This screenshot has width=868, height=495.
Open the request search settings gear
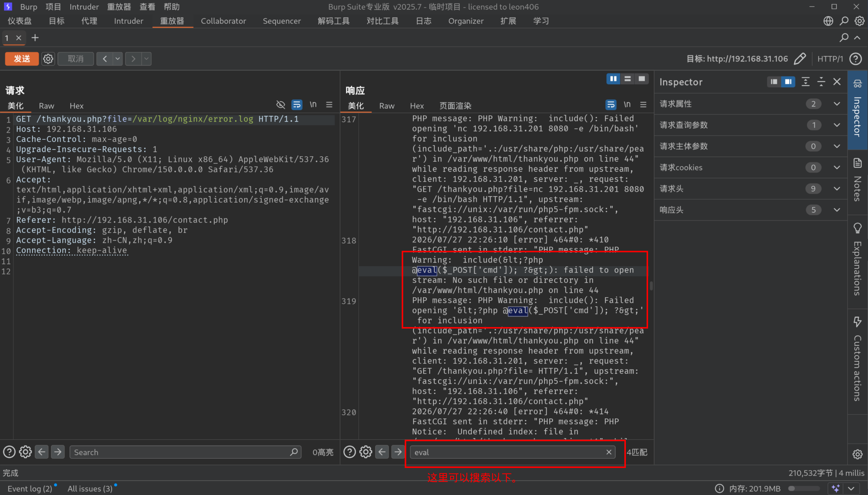25,452
